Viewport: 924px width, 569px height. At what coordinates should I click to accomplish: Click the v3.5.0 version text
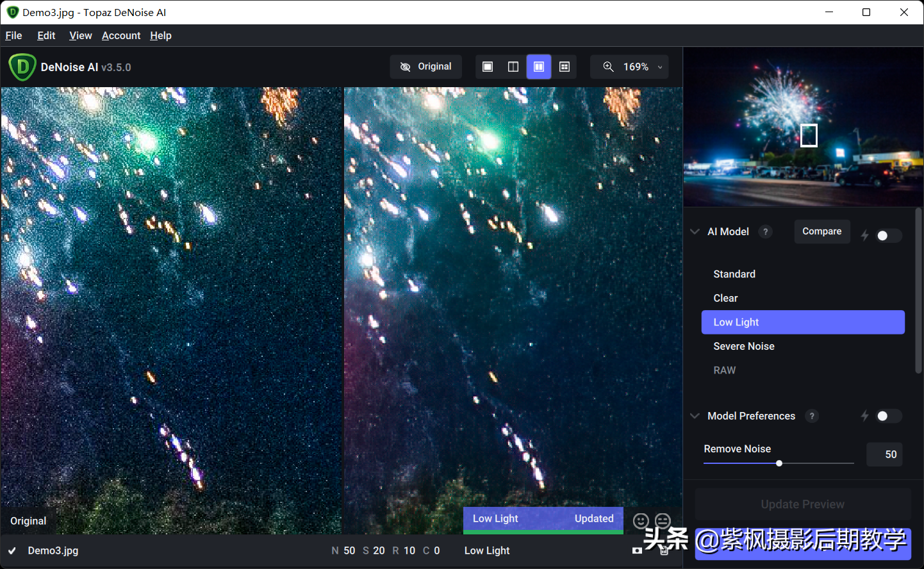(116, 67)
